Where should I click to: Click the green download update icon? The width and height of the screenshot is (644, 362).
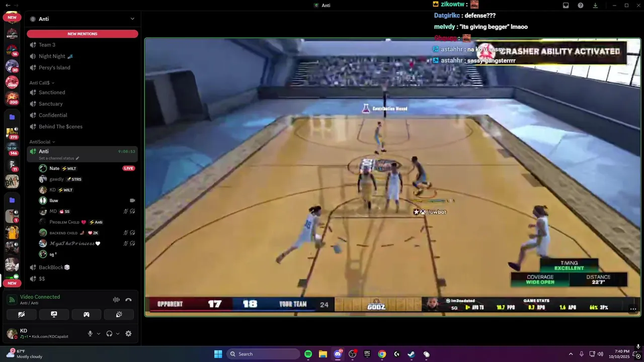click(x=595, y=5)
